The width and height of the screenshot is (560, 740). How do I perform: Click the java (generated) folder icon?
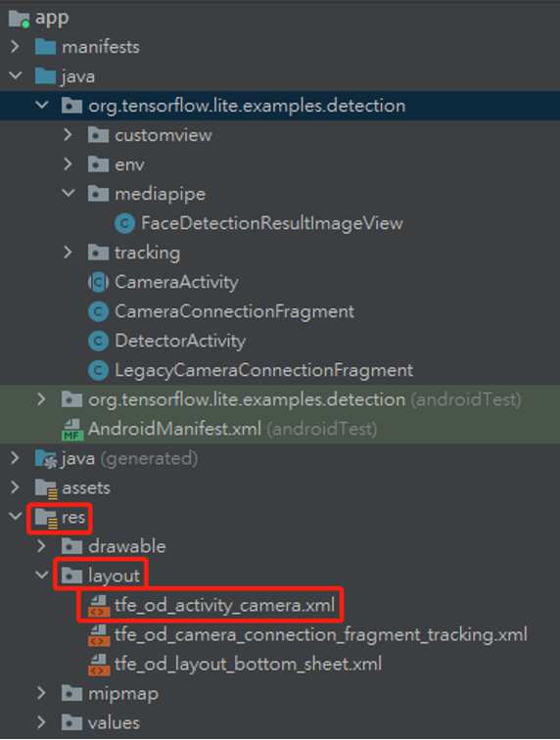pos(46,459)
